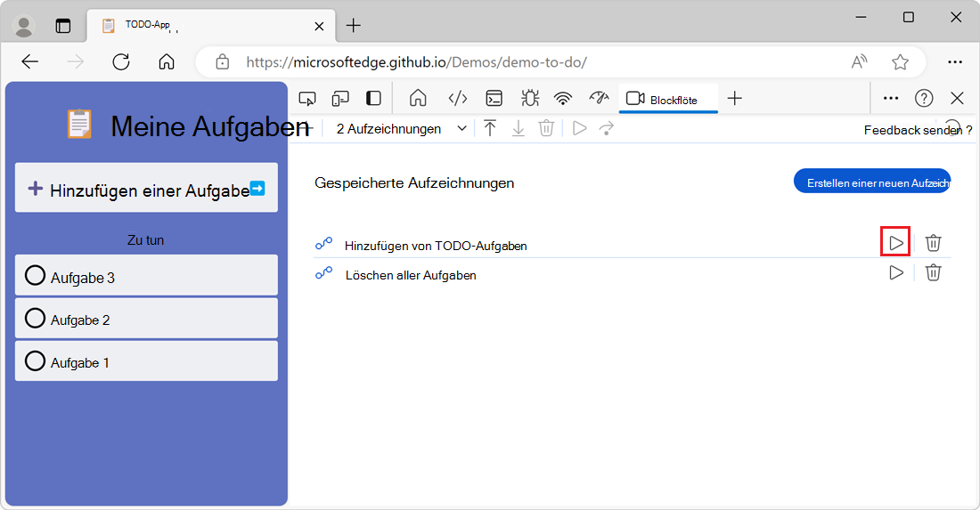Mark Aufgabe 3 as complete
The width and height of the screenshot is (980, 510).
pyautogui.click(x=35, y=275)
